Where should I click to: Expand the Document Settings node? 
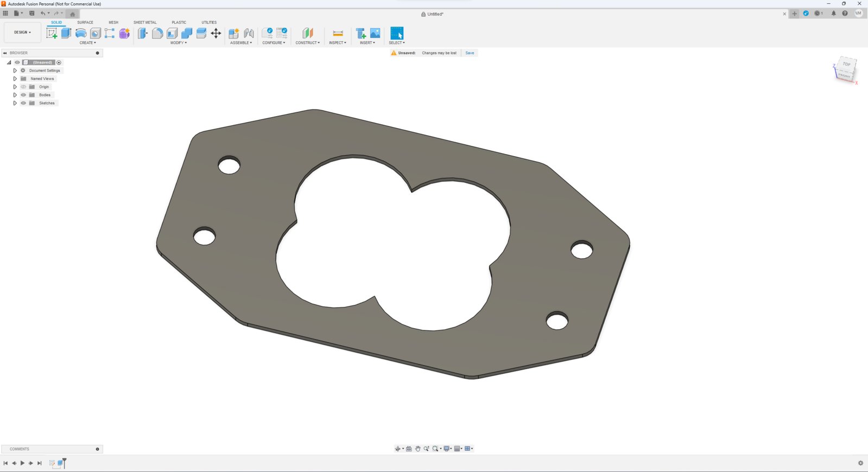[x=15, y=71]
